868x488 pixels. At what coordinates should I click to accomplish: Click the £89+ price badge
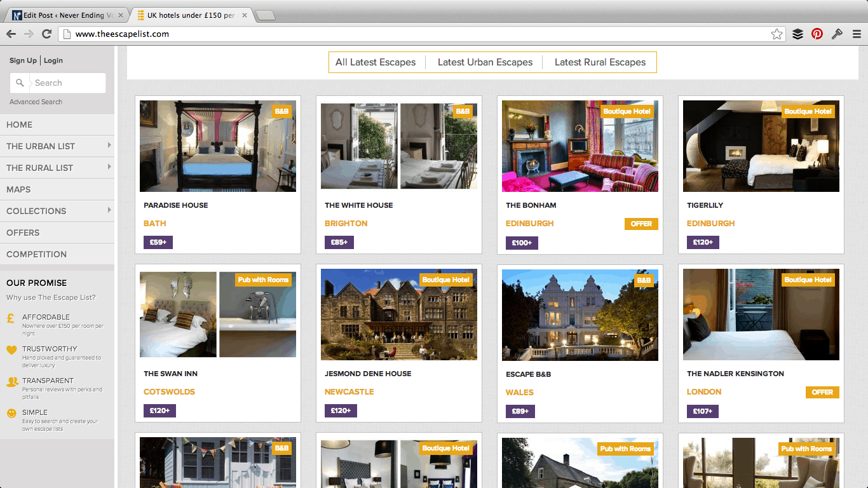pos(520,412)
